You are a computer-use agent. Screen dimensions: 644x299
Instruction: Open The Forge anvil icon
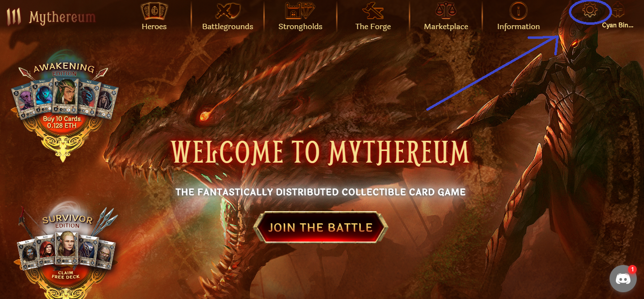373,11
